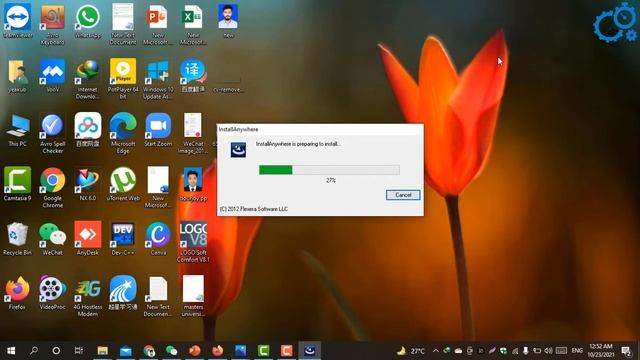This screenshot has width=640, height=360.
Task: Select the PotPlayer 64 bit shortcut
Action: (123, 79)
